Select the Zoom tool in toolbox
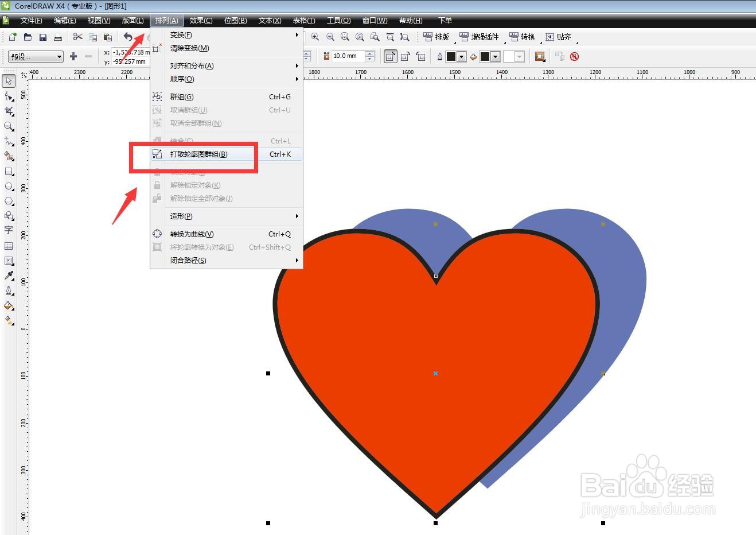Image resolution: width=756 pixels, height=535 pixels. point(9,126)
